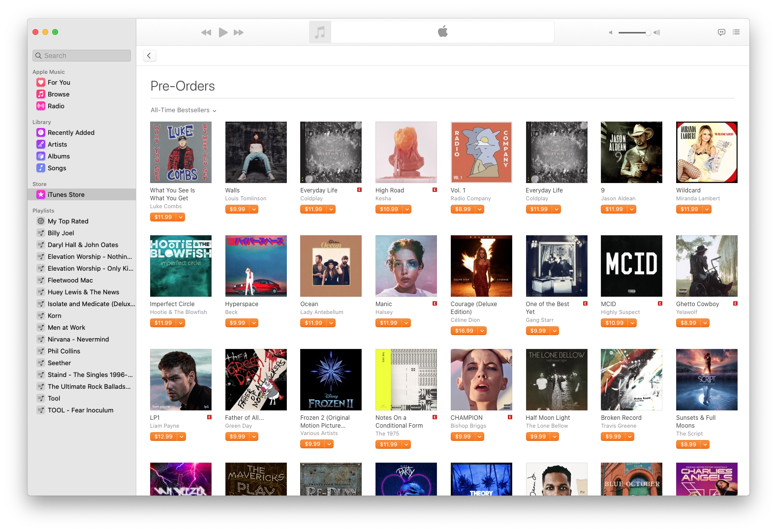Expand the price arrow for Walls

[x=254, y=210]
